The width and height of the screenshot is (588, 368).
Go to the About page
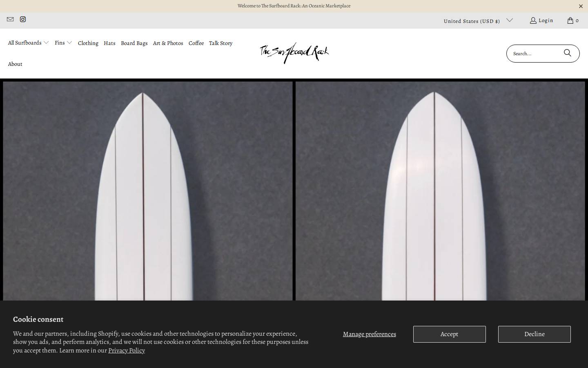15,64
